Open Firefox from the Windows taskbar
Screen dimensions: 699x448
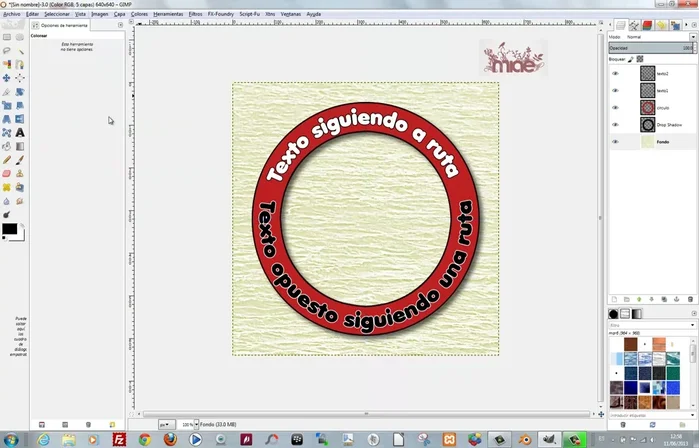[x=171, y=438]
